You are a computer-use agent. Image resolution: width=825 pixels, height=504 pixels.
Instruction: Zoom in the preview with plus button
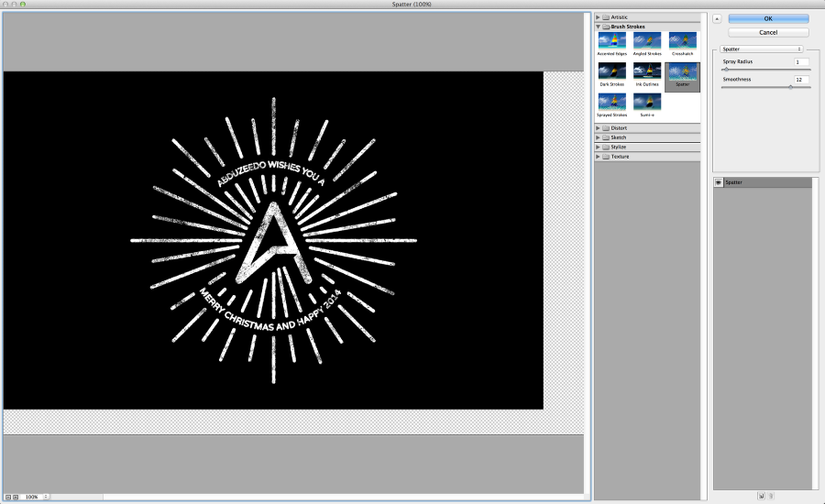[16, 497]
